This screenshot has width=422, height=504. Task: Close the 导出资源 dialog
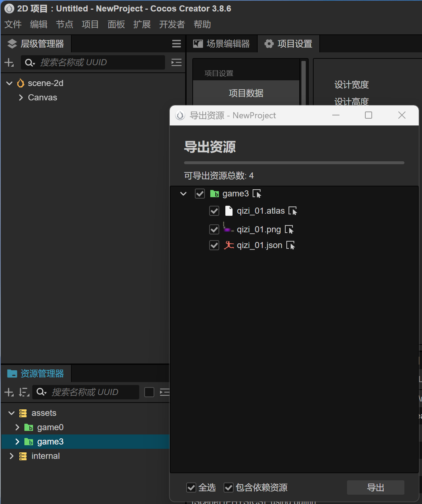pos(402,115)
